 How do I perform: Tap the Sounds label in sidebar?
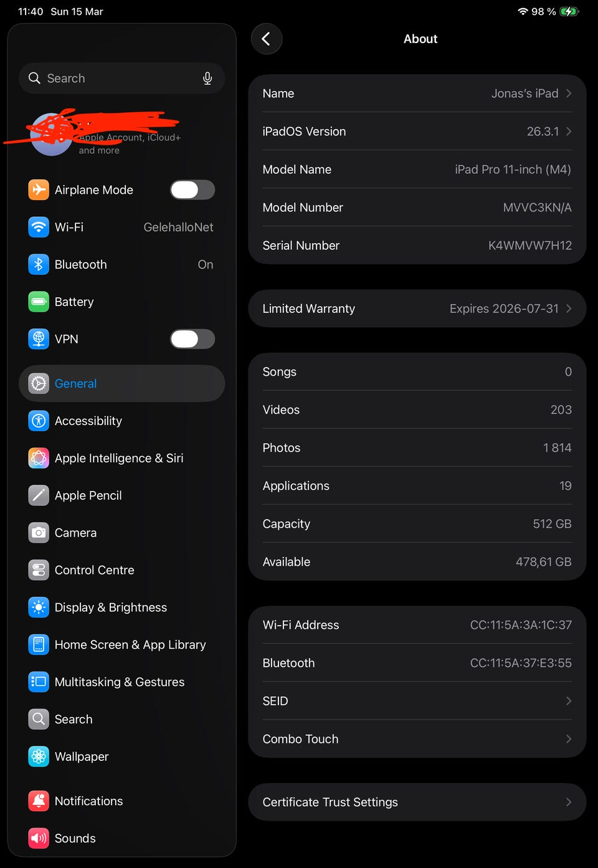coord(75,838)
